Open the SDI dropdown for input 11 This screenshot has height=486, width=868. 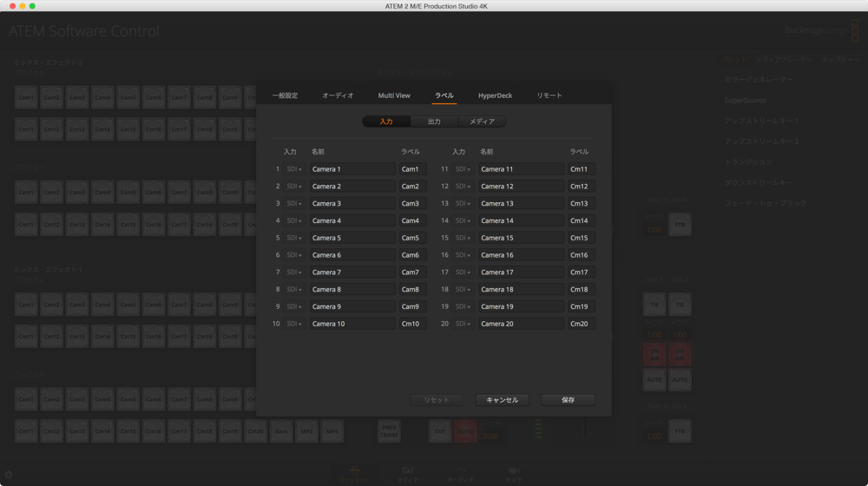(463, 169)
